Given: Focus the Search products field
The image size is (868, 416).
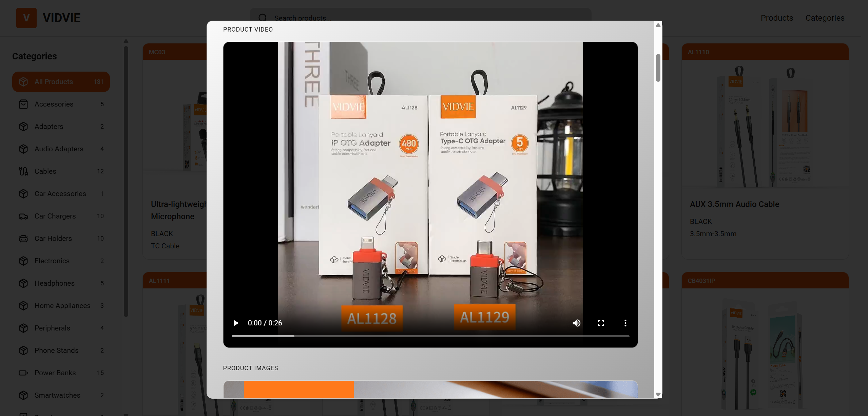Looking at the screenshot, I should 421,18.
